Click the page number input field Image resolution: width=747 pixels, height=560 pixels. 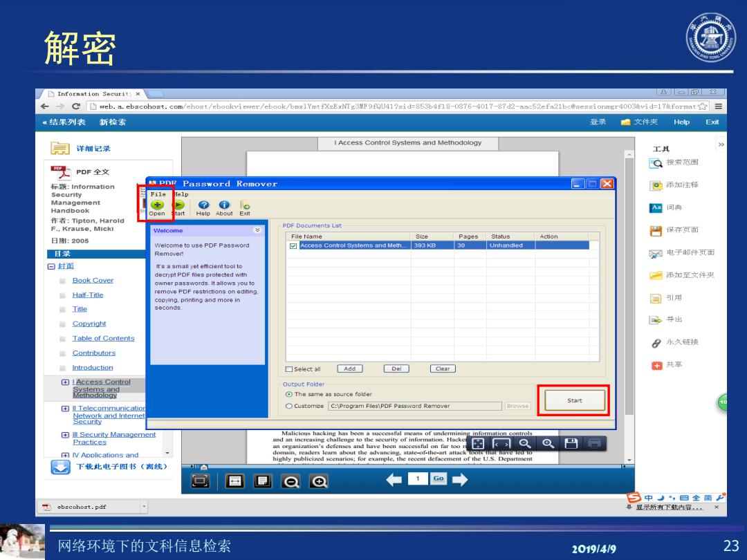click(x=418, y=478)
